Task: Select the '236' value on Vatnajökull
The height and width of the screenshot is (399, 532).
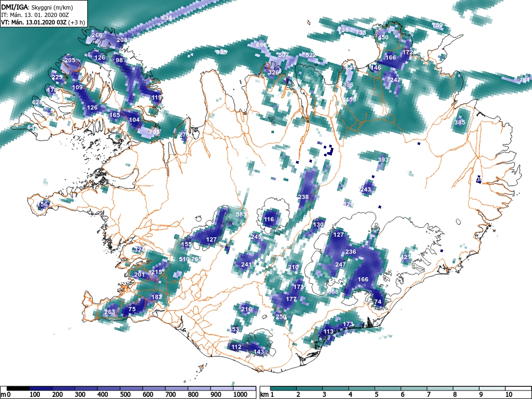Action: [x=351, y=252]
